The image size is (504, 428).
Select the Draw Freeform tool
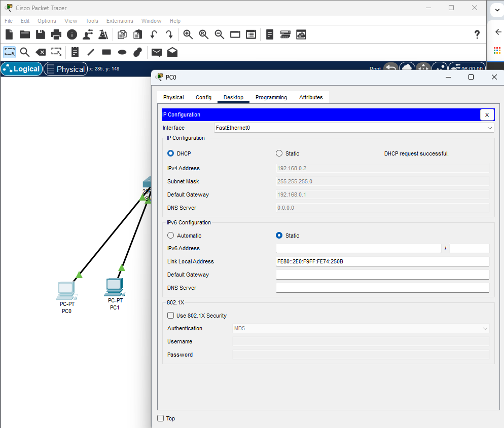[137, 52]
